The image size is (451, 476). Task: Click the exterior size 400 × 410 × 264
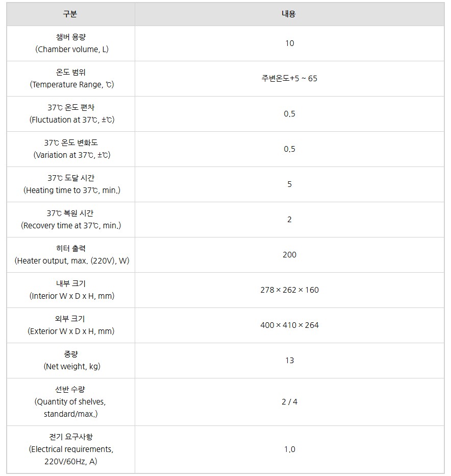pos(289,325)
